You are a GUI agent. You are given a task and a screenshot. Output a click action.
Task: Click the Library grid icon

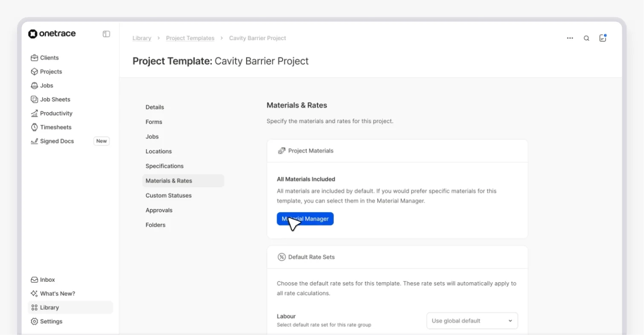(35, 307)
